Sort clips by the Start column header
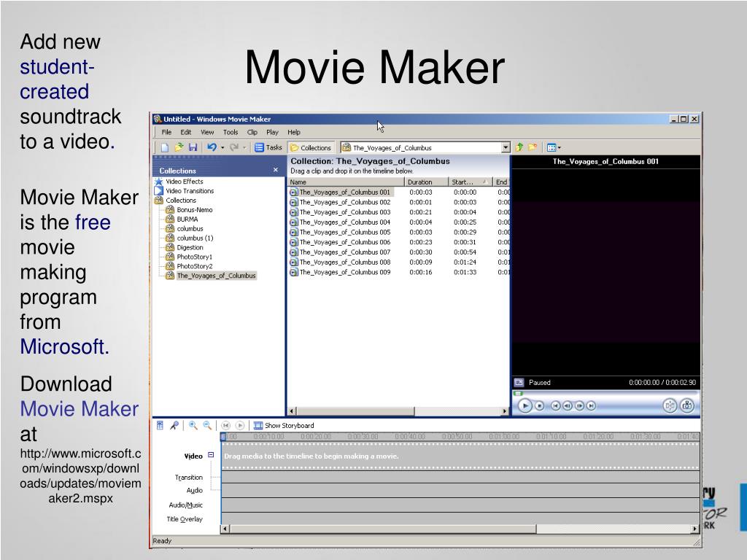 (x=470, y=182)
